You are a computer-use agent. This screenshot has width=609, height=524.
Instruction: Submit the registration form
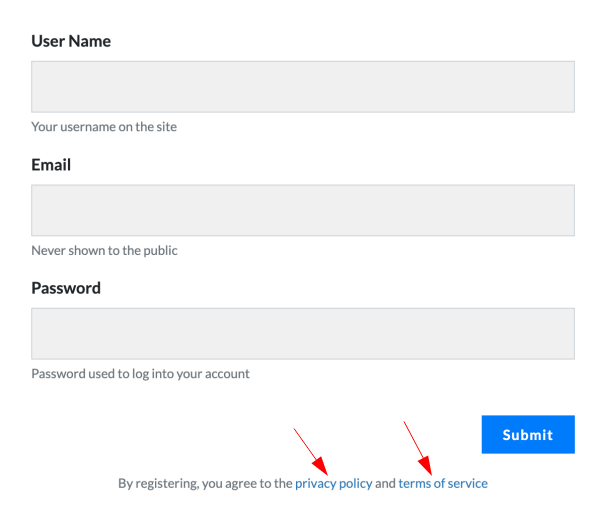(527, 435)
